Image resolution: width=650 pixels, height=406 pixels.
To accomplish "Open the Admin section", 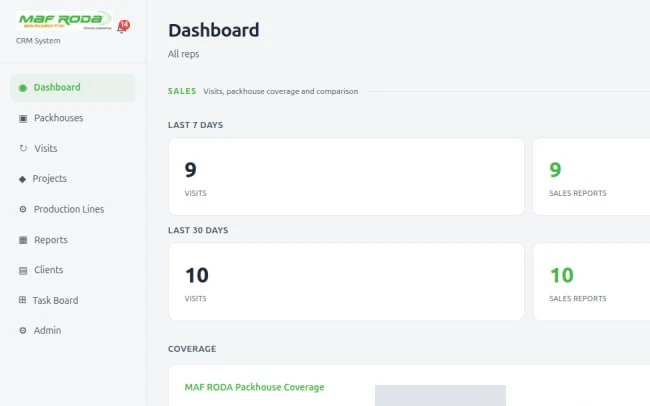I will [x=73, y=331].
